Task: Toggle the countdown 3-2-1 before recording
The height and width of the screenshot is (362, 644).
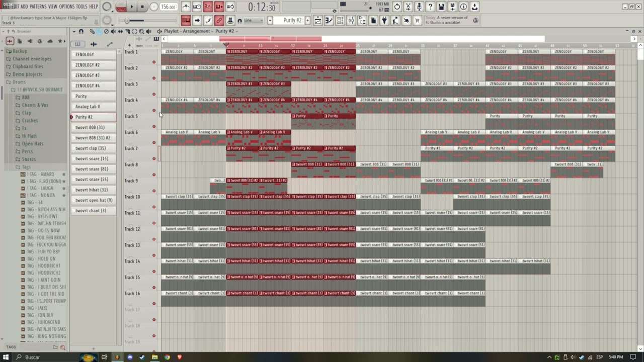Action: click(208, 7)
